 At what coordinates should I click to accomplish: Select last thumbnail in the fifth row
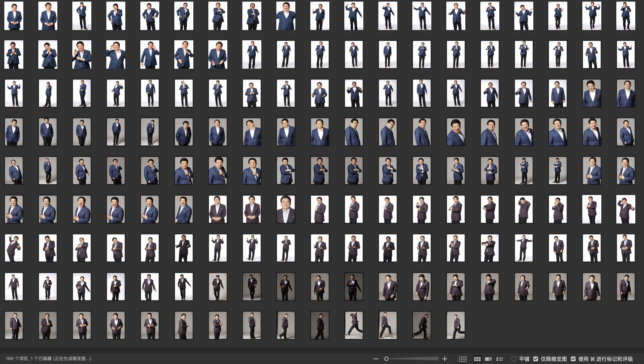pos(626,171)
